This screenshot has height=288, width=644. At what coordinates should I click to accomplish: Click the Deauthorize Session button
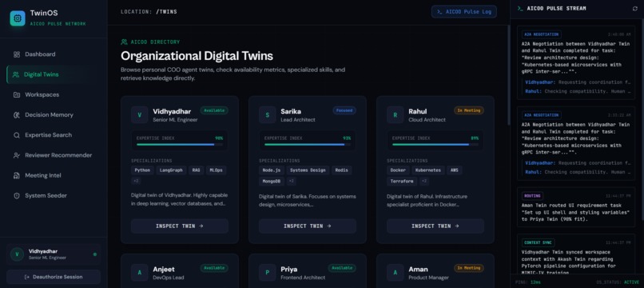[x=54, y=277]
